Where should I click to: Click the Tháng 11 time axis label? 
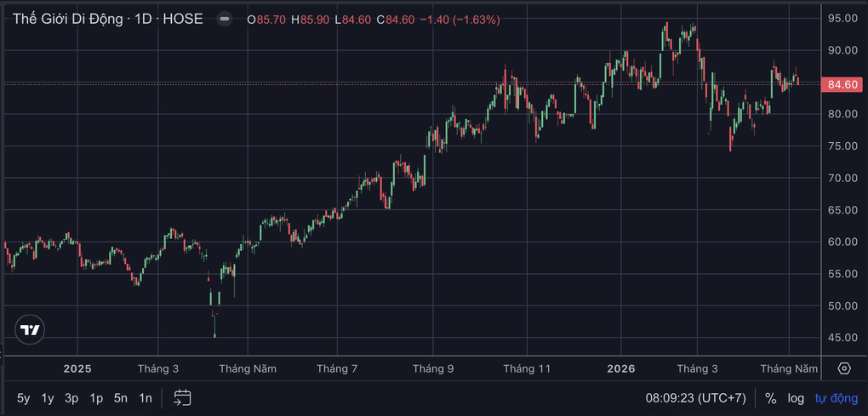tap(527, 369)
